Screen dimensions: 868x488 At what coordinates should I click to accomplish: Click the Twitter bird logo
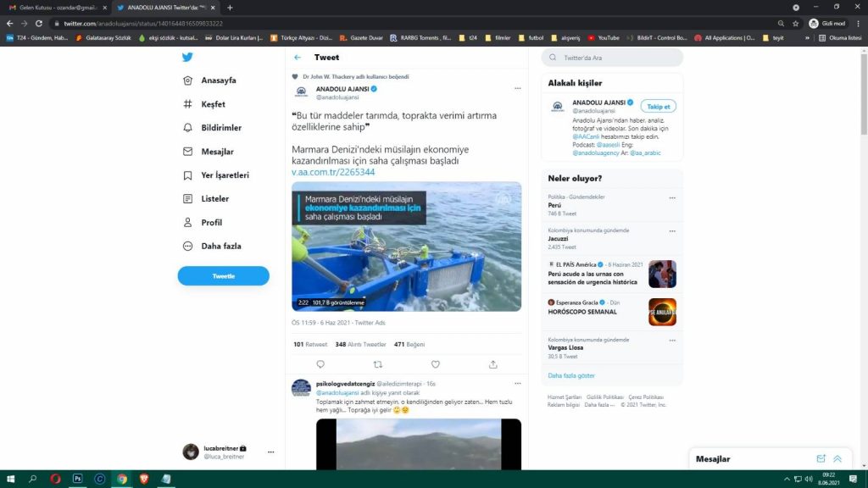pos(187,58)
